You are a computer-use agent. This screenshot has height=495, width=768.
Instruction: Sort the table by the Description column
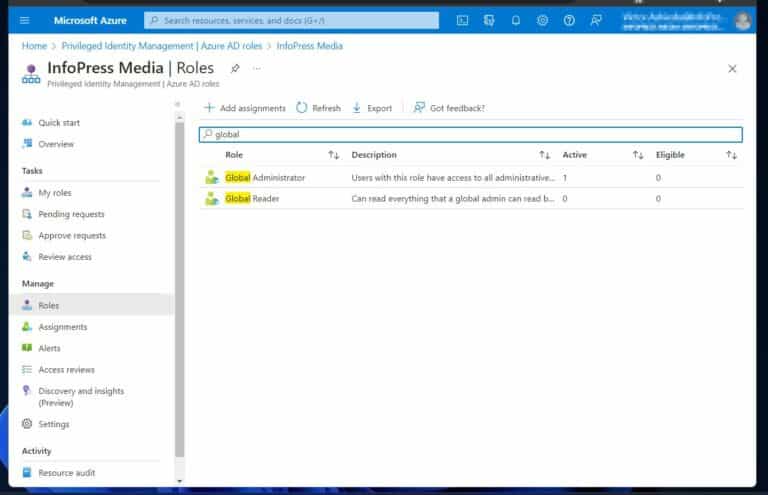coord(545,155)
